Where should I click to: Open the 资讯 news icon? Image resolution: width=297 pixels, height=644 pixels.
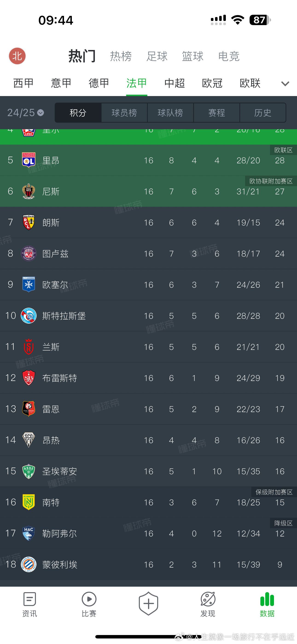click(x=29, y=599)
